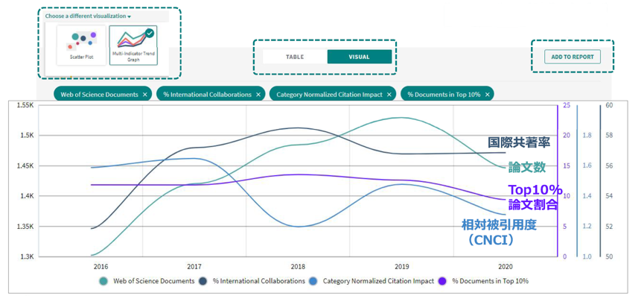The height and width of the screenshot is (296, 644).
Task: Switch to the TABLE view
Action: click(295, 57)
